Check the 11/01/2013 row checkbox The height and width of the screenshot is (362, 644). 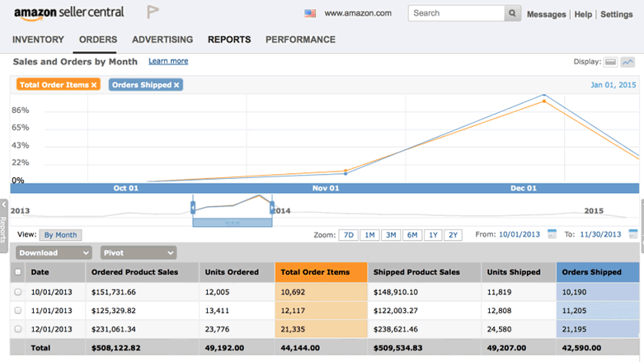(18, 310)
